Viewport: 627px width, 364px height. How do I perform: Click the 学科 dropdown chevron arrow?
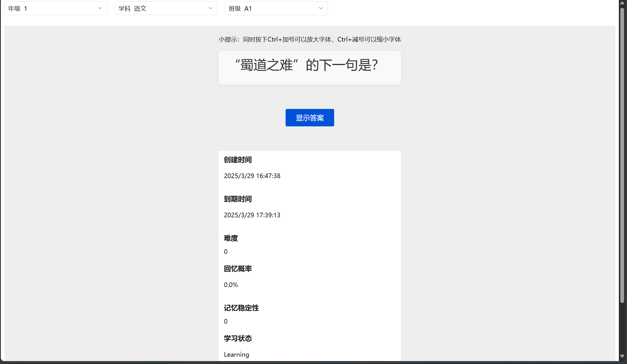point(211,8)
